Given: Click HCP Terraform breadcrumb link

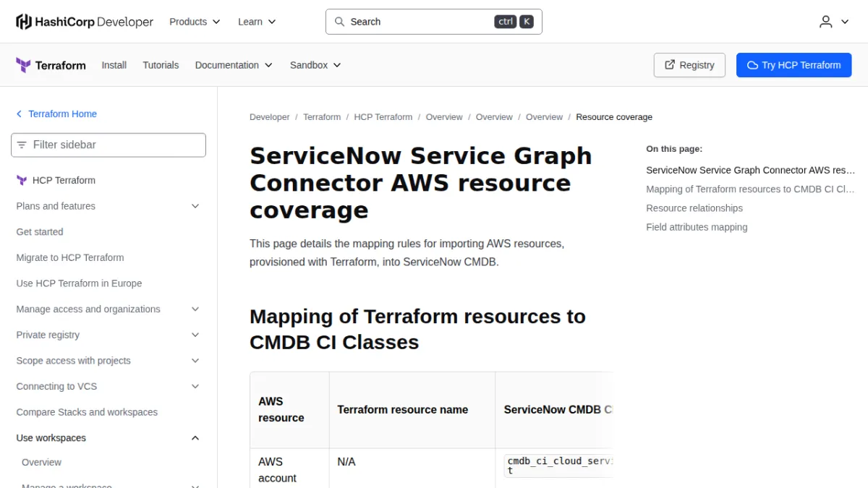Looking at the screenshot, I should 383,117.
